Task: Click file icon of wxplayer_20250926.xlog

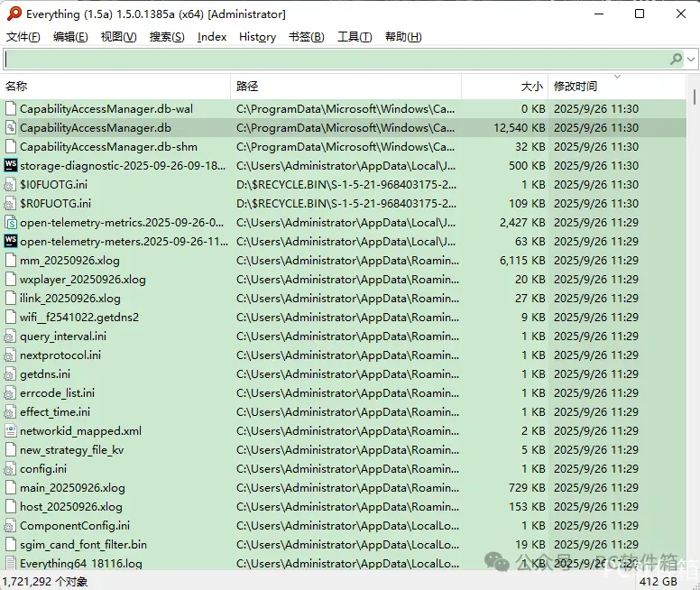Action: point(10,279)
